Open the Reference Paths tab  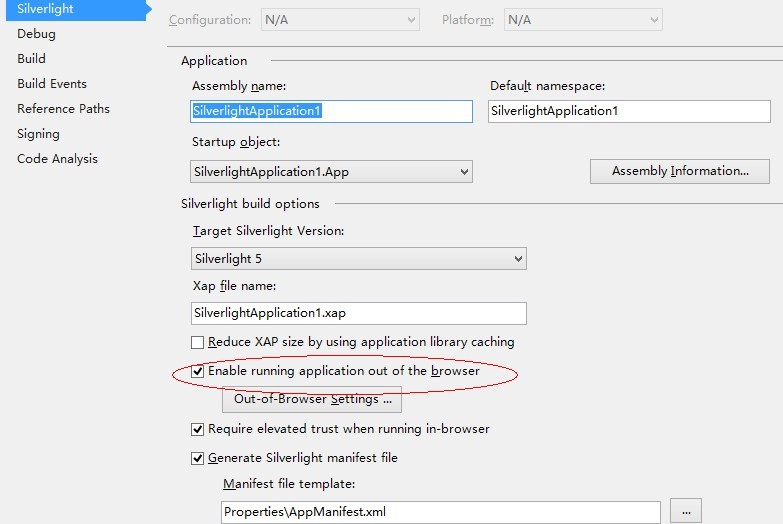63,109
